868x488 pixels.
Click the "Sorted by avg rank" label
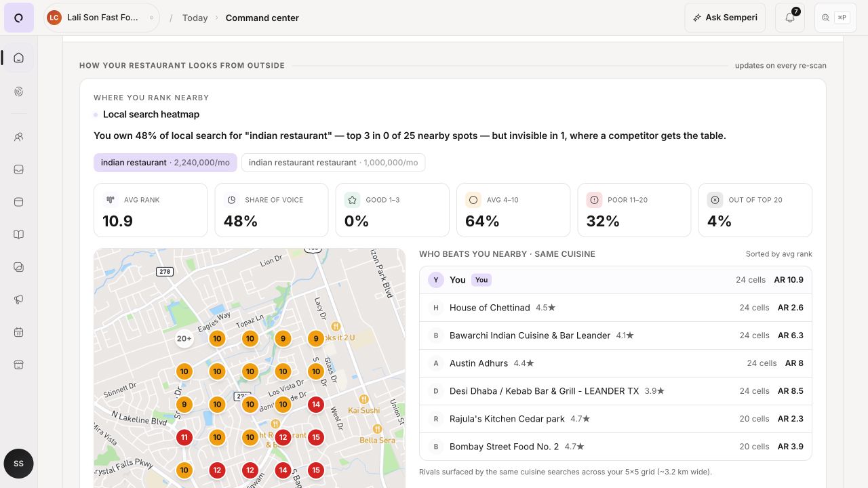[778, 254]
